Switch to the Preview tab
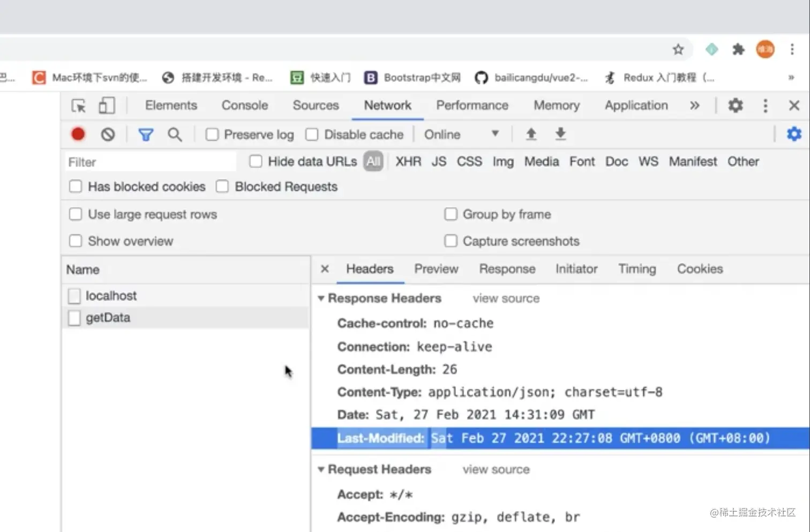Image resolution: width=810 pixels, height=532 pixels. click(x=436, y=269)
